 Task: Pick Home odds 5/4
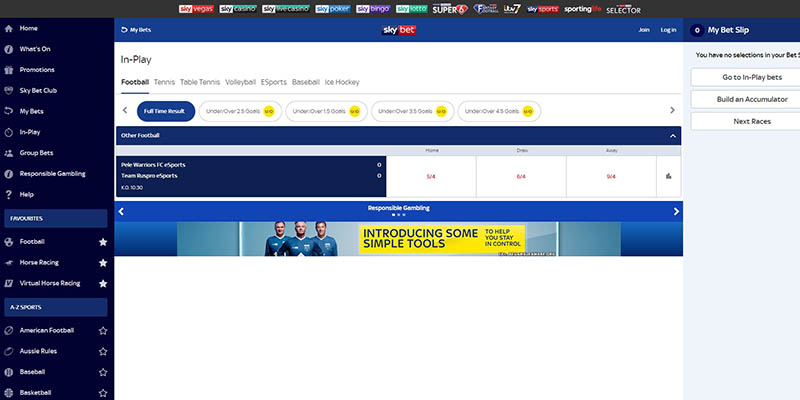click(x=431, y=177)
